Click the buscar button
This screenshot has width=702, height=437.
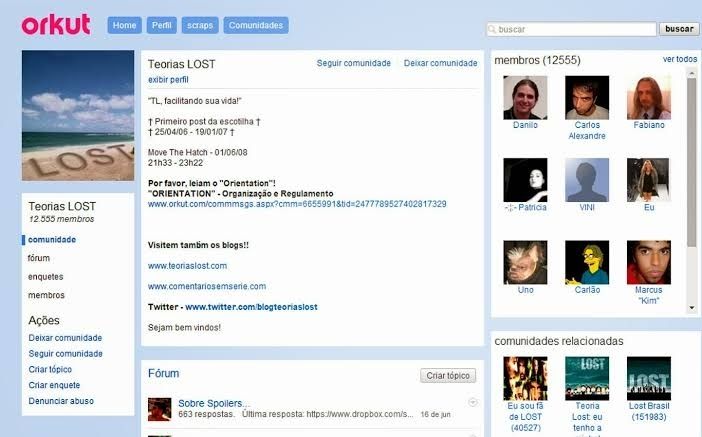point(679,29)
